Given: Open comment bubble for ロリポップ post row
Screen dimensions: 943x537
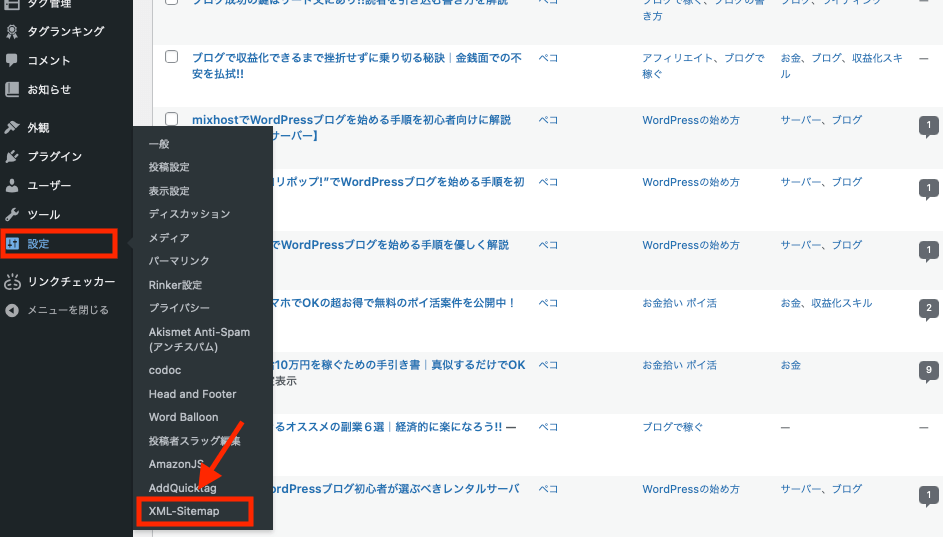Looking at the screenshot, I should [x=929, y=188].
